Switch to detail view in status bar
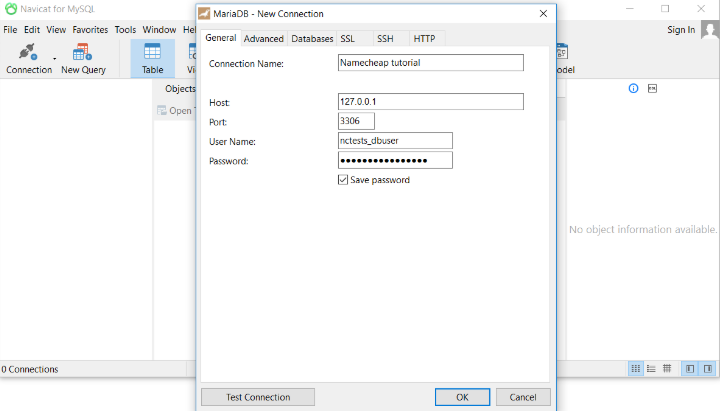The width and height of the screenshot is (720, 411). 667,369
